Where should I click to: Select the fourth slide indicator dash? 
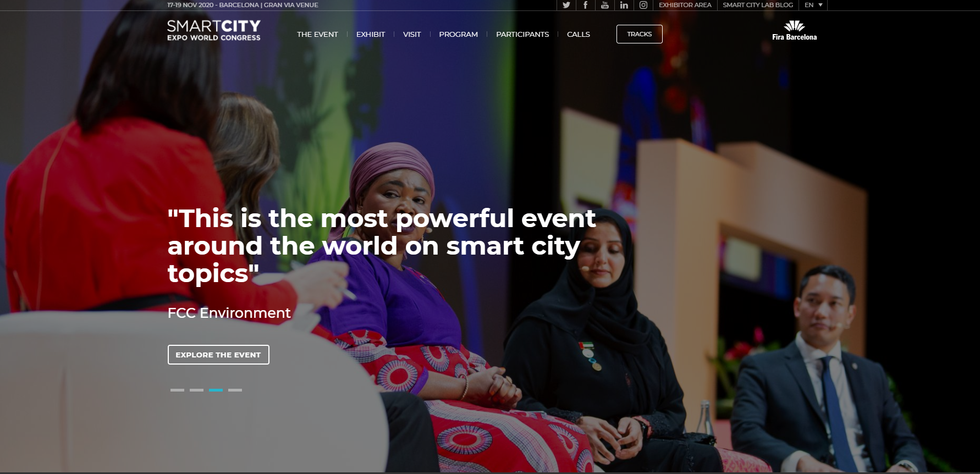(x=235, y=390)
